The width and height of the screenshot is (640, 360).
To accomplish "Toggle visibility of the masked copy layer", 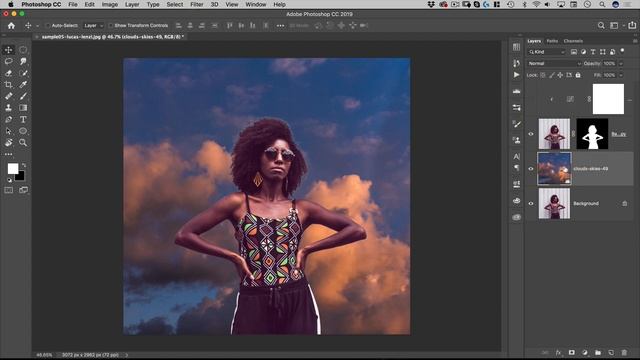I will pyautogui.click(x=531, y=134).
